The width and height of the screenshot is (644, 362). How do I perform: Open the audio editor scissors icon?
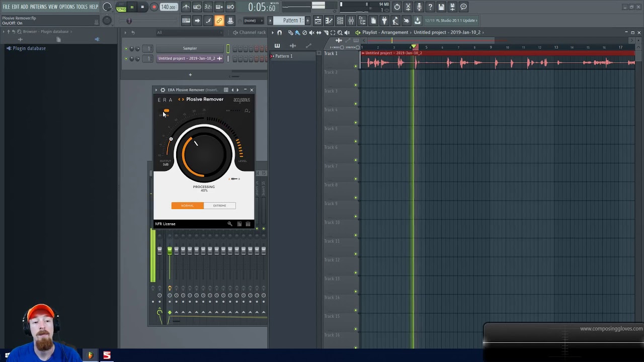(x=408, y=7)
